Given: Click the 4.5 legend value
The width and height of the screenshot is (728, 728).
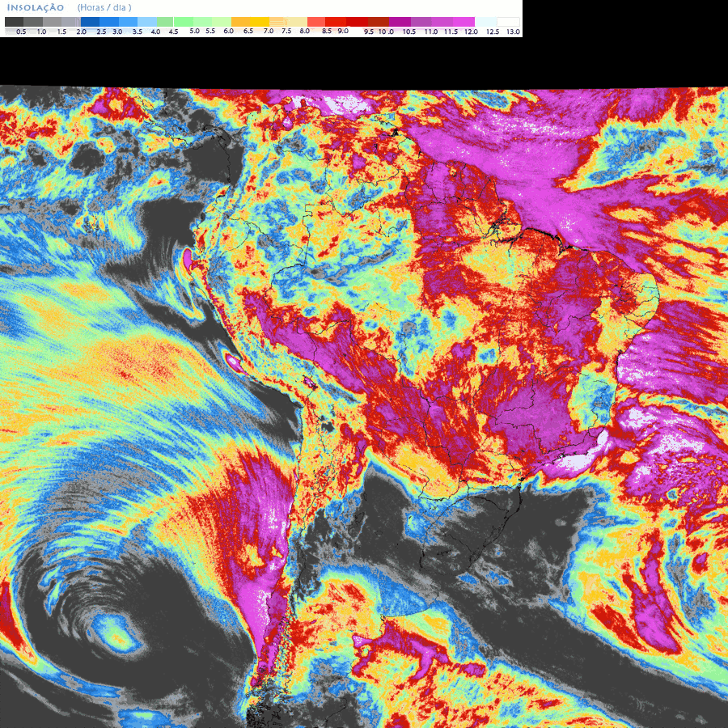Looking at the screenshot, I should click(x=173, y=32).
